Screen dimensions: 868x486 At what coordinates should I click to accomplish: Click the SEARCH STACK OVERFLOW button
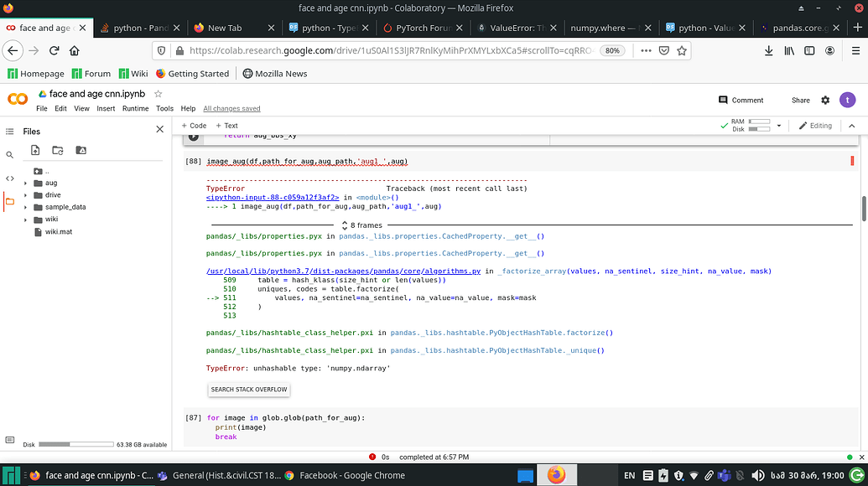pos(248,389)
